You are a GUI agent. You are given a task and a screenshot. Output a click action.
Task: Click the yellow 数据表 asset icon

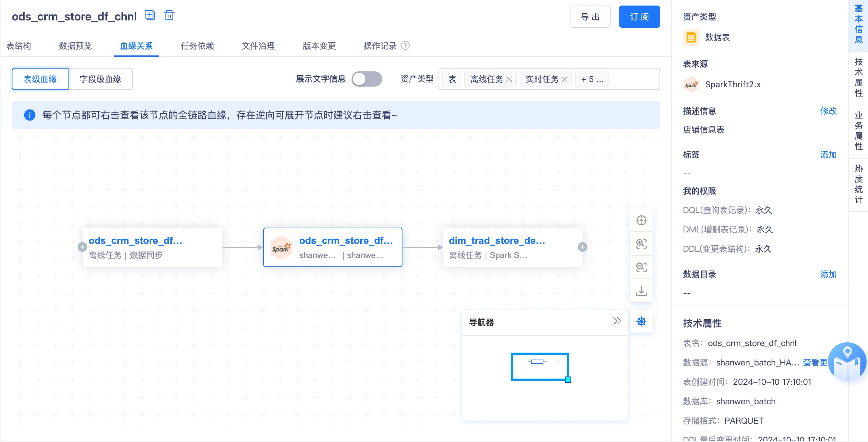(x=691, y=37)
